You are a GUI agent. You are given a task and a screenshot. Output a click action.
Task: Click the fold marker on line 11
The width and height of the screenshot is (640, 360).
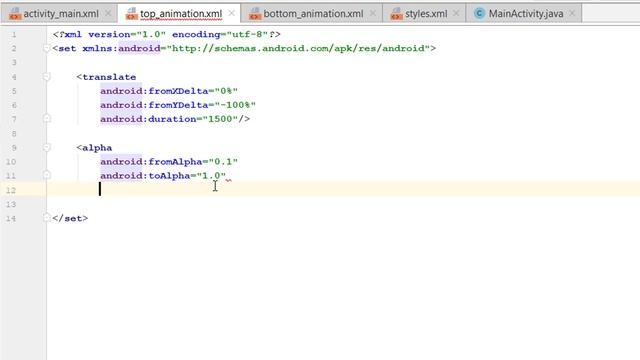[47, 175]
